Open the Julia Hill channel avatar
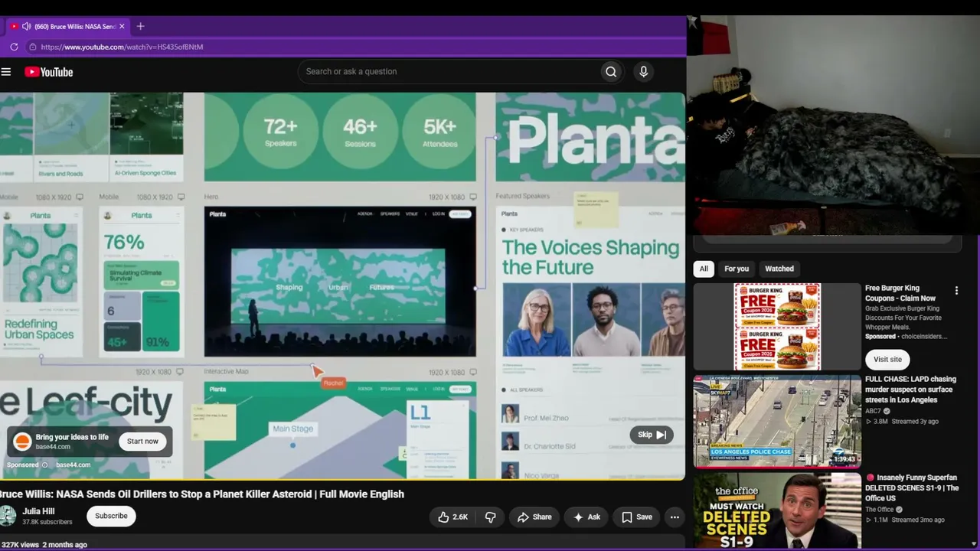The image size is (980, 551). (8, 516)
